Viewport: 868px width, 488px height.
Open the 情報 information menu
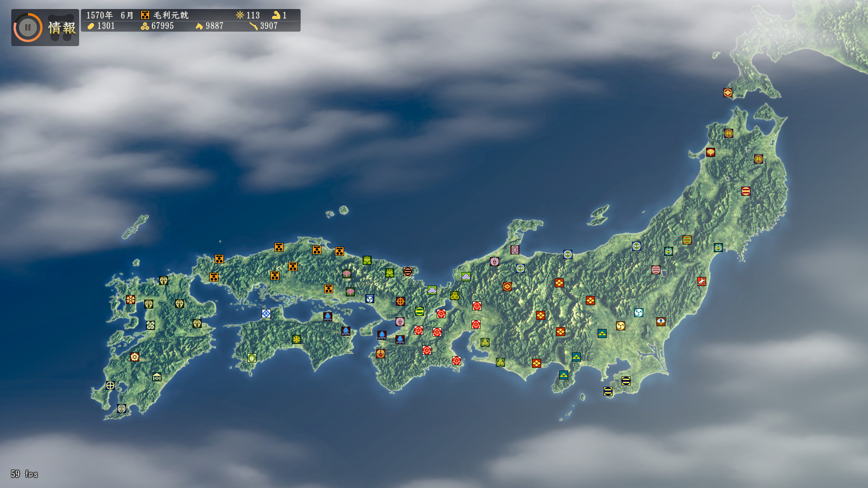click(62, 28)
